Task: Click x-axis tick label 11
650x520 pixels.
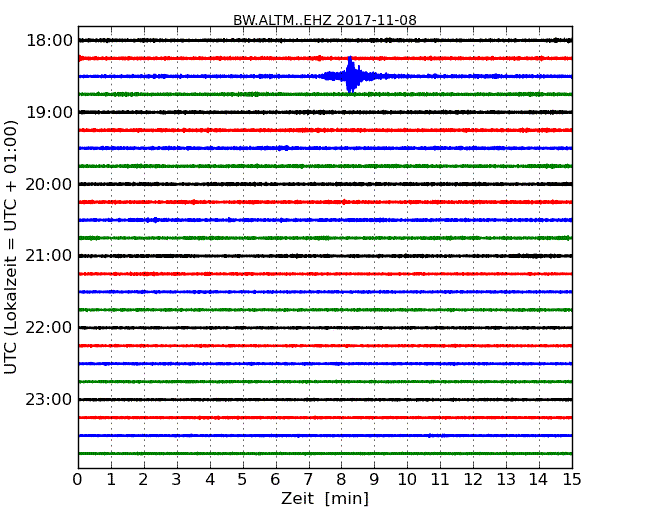Action: pyautogui.click(x=440, y=480)
